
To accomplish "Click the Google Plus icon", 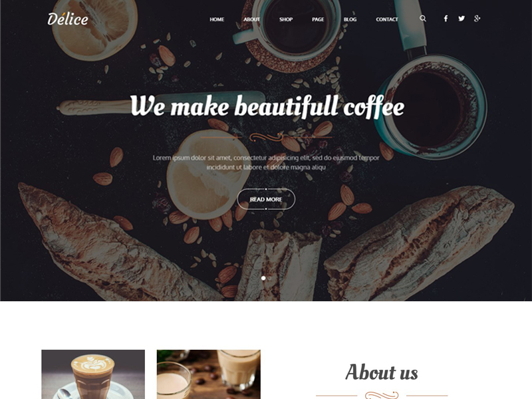I will (x=477, y=19).
